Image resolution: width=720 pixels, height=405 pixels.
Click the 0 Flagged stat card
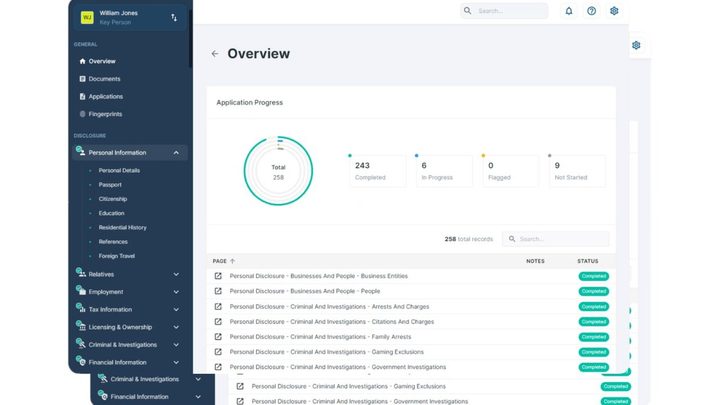click(511, 171)
